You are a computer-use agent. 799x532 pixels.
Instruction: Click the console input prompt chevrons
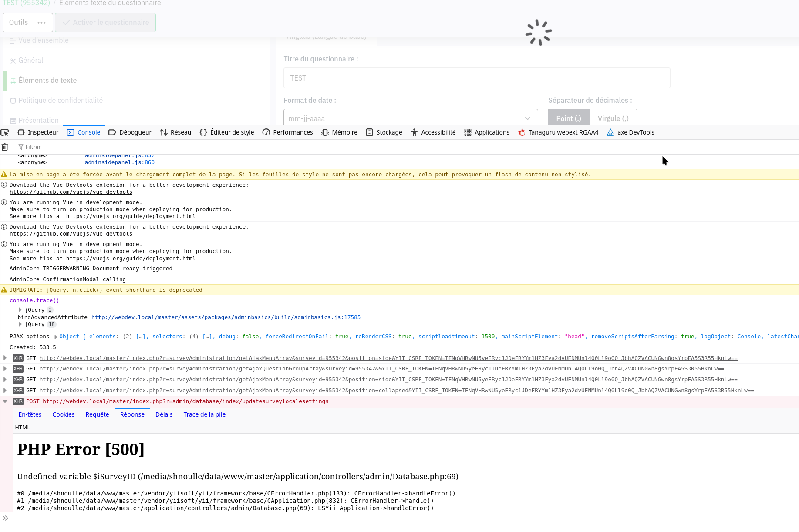tap(5, 518)
